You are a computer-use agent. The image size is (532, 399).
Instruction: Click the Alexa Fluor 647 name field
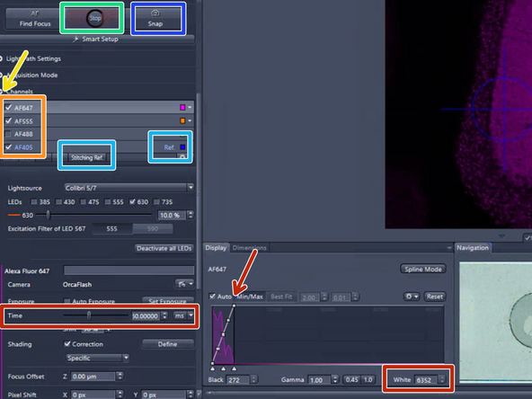click(x=129, y=270)
